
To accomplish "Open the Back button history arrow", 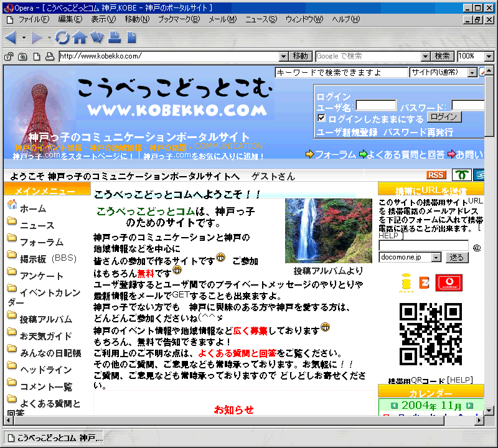I will [24, 37].
